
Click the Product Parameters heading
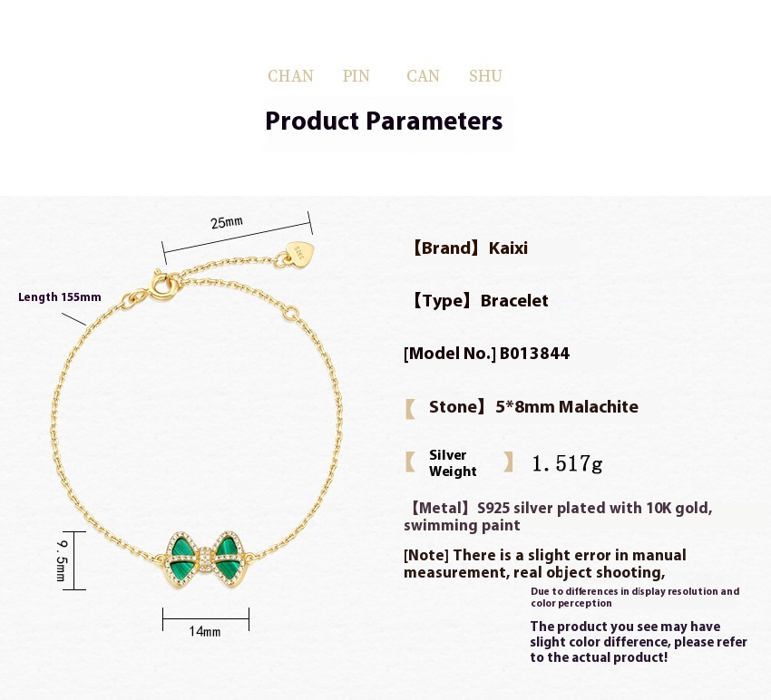pyautogui.click(x=384, y=121)
